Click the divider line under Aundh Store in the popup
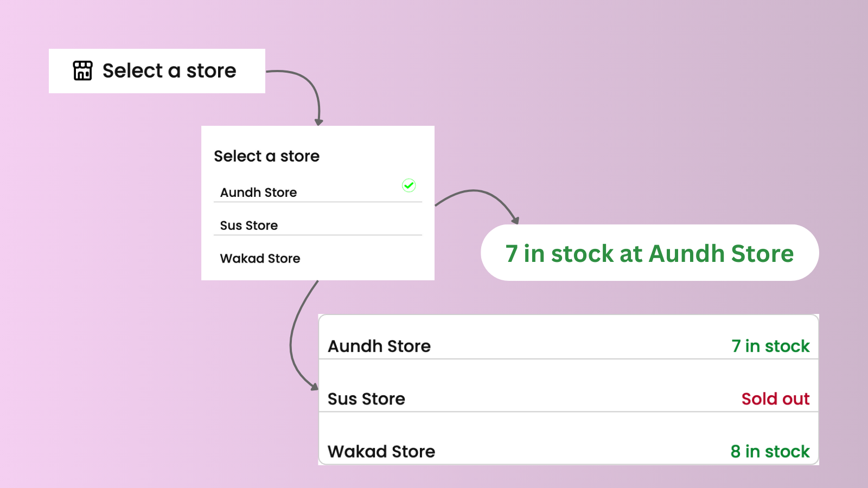 [x=318, y=202]
